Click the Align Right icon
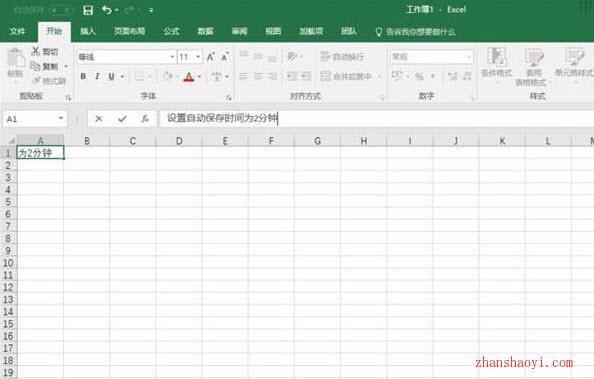Screen dimensions: 594x379 272,77
